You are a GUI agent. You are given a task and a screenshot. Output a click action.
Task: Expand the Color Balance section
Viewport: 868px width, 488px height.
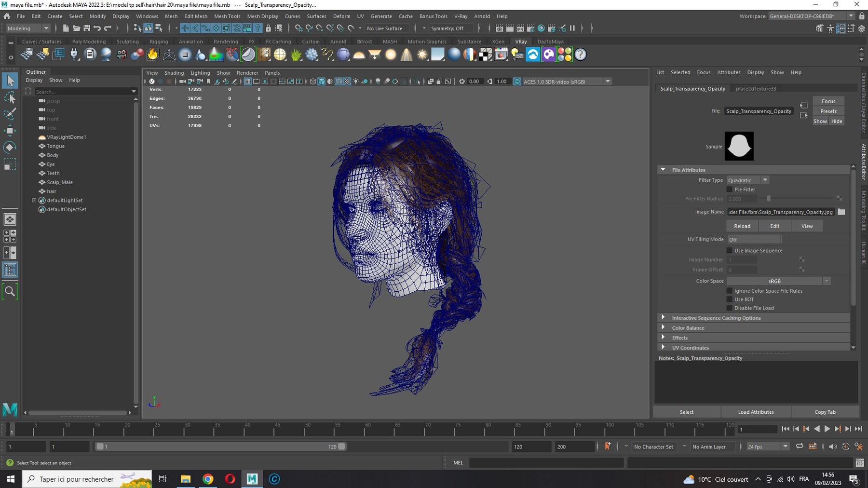click(x=663, y=327)
